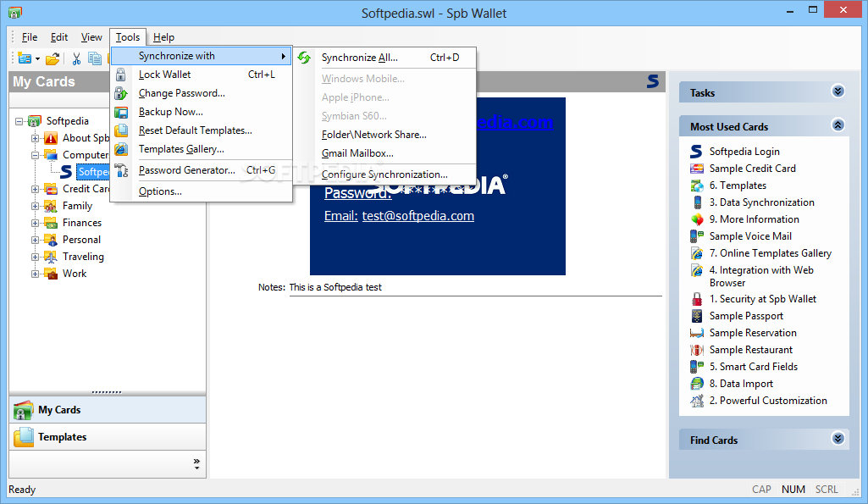The width and height of the screenshot is (868, 504).
Task: Expand the Tasks panel chevron
Action: pyautogui.click(x=838, y=91)
